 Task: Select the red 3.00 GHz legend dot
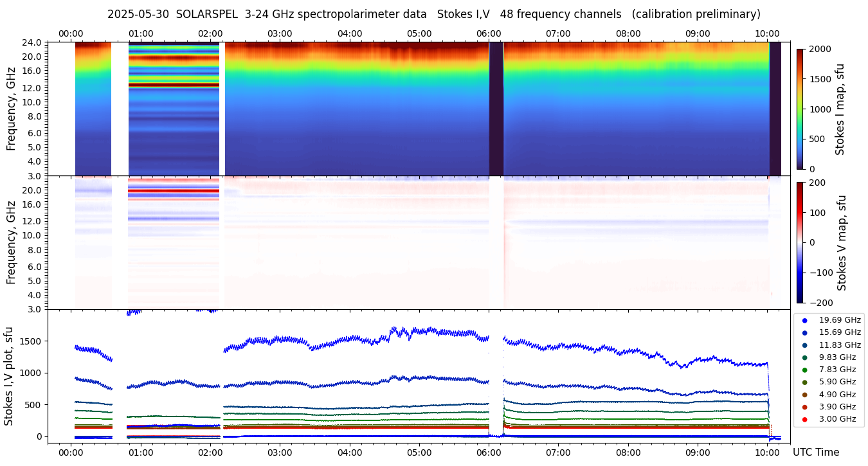coord(804,419)
